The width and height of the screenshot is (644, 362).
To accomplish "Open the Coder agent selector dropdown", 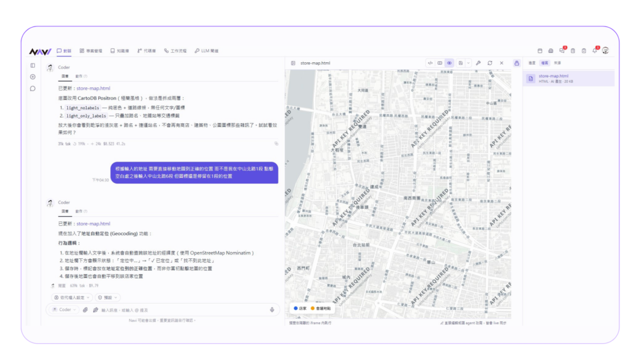I will [65, 310].
